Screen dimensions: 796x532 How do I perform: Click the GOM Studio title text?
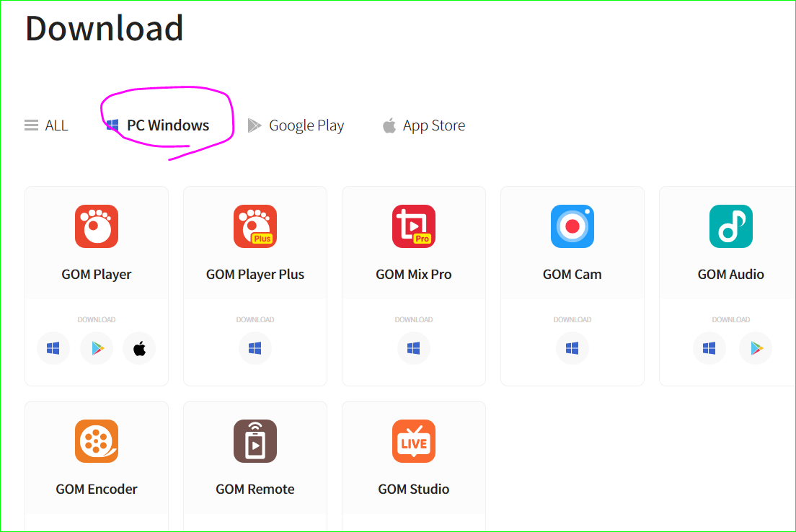pyautogui.click(x=414, y=489)
